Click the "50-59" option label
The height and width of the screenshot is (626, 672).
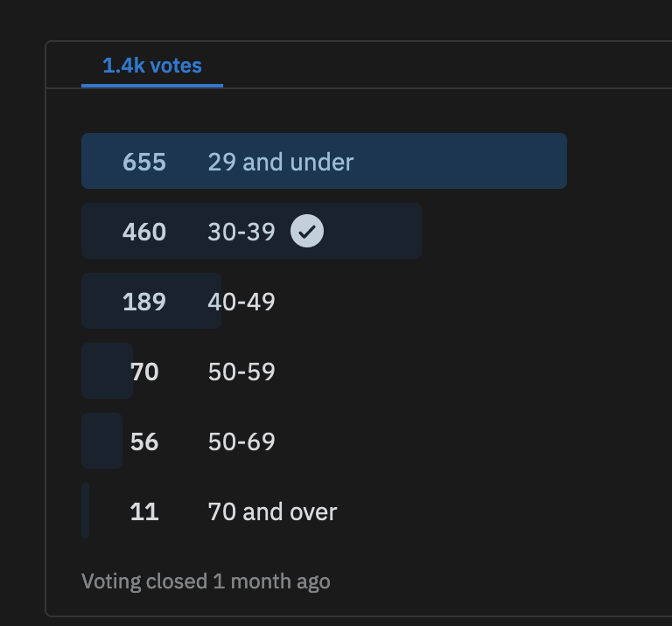click(241, 372)
